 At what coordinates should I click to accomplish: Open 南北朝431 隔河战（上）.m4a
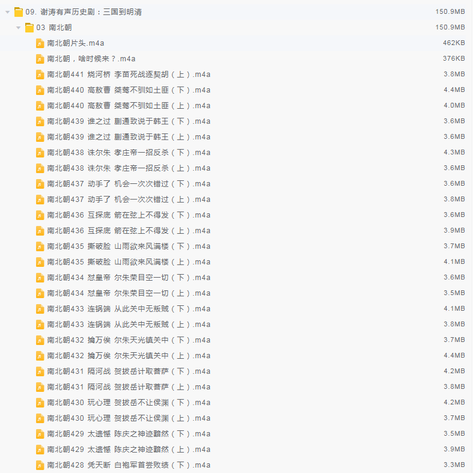click(128, 386)
